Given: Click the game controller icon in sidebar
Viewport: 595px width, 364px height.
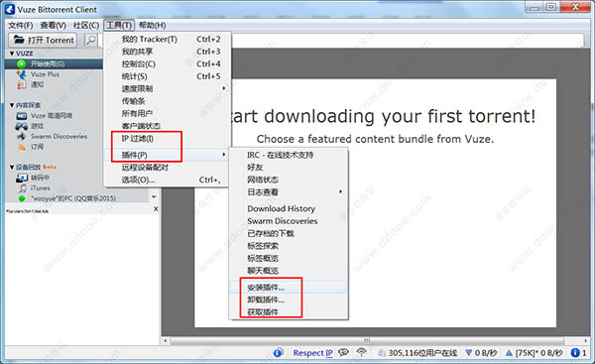Looking at the screenshot, I should pos(22,126).
